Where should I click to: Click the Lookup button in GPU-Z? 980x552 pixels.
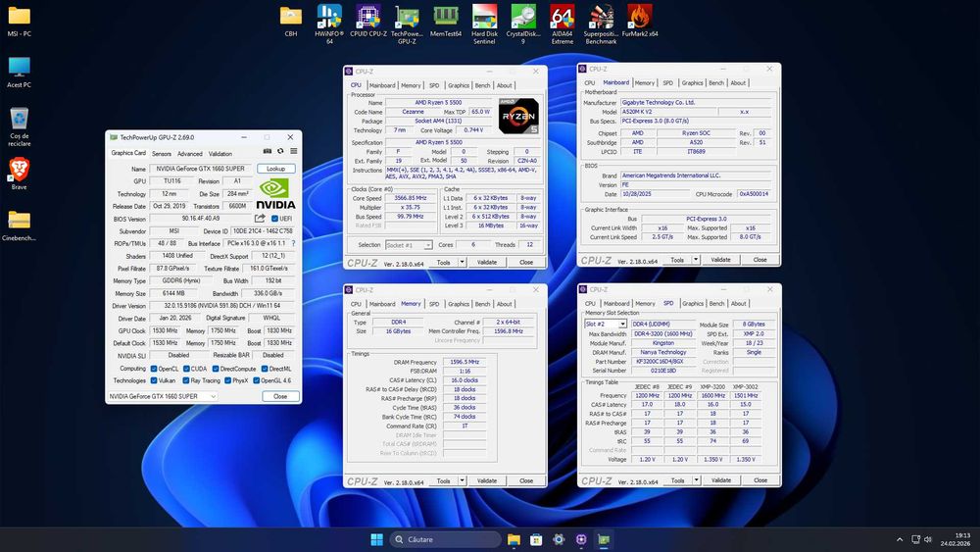click(x=275, y=169)
